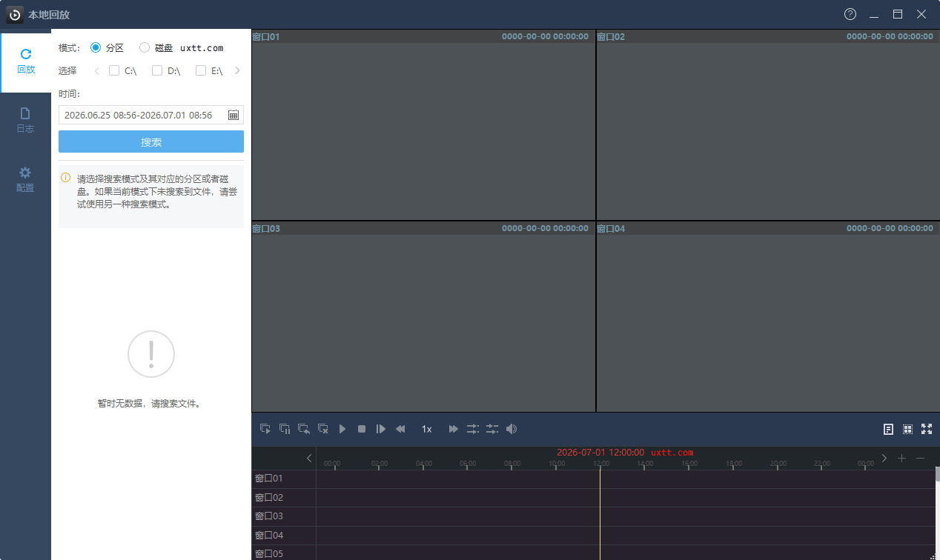Toggle the volume speaker icon
This screenshot has height=560, width=940.
point(512,429)
